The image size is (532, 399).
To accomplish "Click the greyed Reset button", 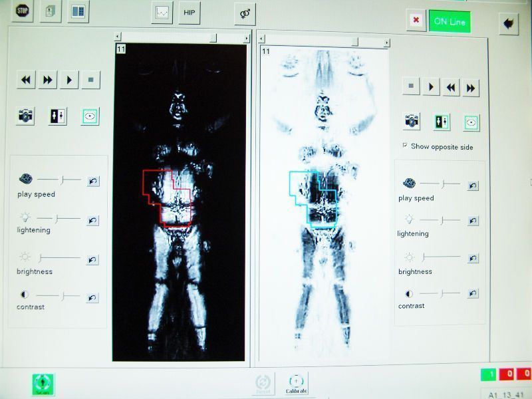I will (x=263, y=384).
